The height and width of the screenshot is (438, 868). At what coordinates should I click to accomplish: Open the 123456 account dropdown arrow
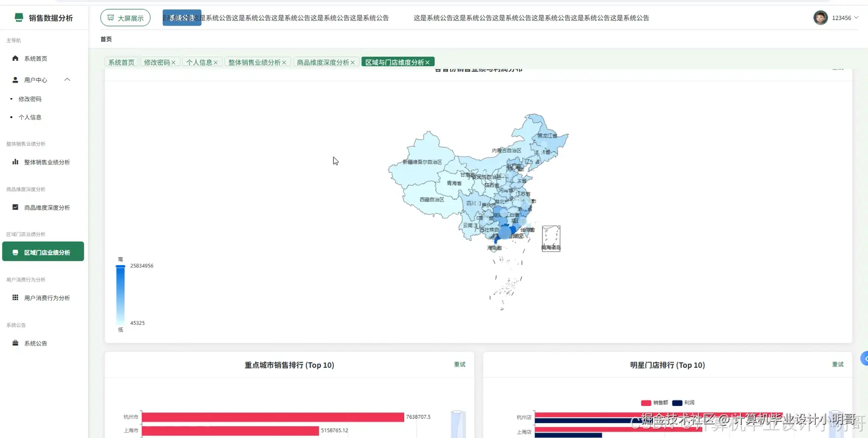click(856, 18)
